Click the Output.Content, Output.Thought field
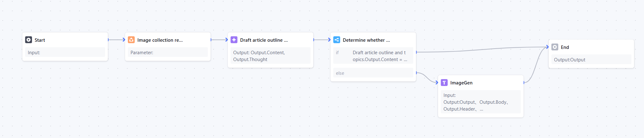Image resolution: width=644 pixels, height=138 pixels. click(270, 56)
